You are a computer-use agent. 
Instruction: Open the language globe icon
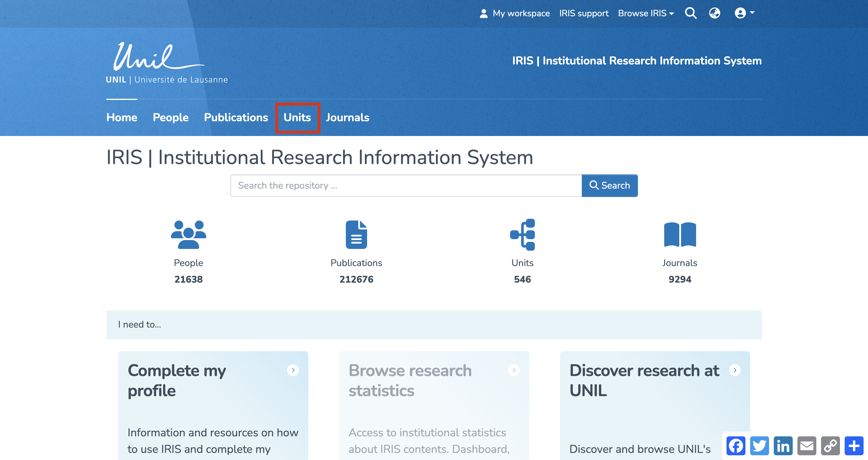714,13
